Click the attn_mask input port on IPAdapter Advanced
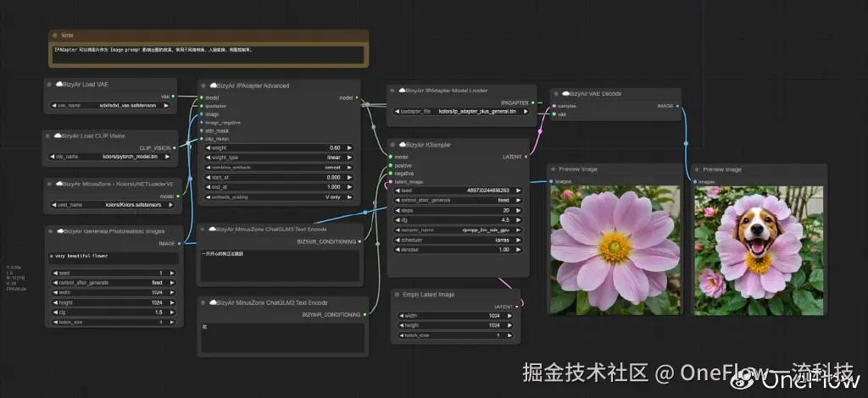This screenshot has width=868, height=398. (x=202, y=130)
